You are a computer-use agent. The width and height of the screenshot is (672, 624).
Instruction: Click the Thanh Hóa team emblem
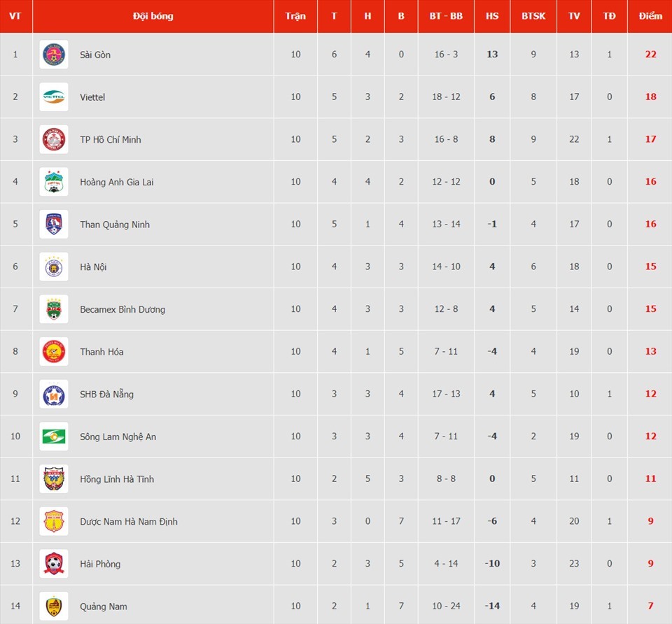pyautogui.click(x=54, y=351)
